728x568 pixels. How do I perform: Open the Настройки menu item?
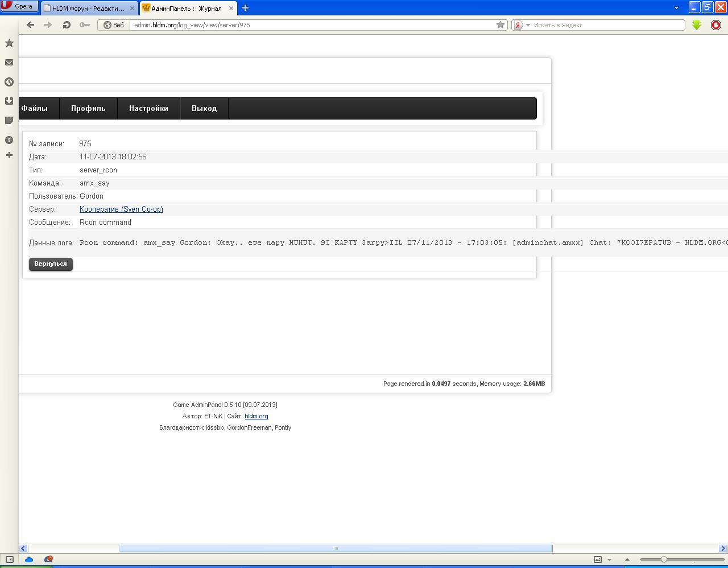coord(148,109)
